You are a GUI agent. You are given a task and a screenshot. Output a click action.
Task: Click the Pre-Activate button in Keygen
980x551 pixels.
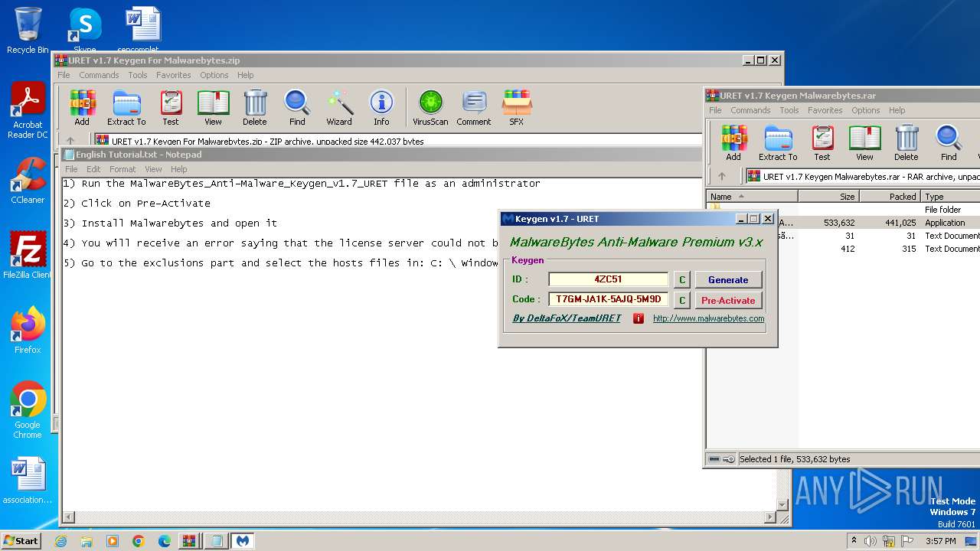pos(728,301)
